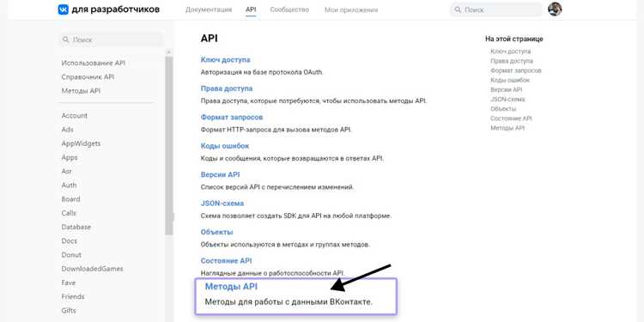644x322 pixels.
Task: Select Database in the methods list
Action: pos(76,228)
